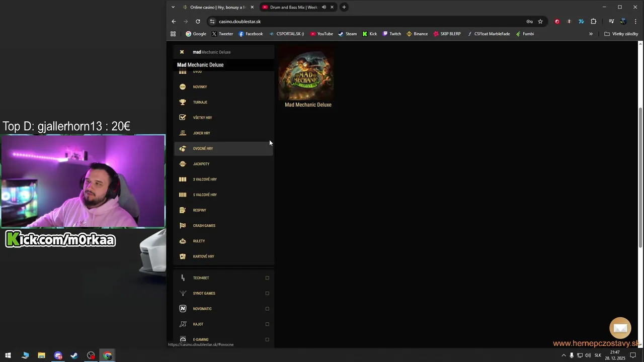Tick the E-Gaming provider checkbox
Image resolution: width=644 pixels, height=362 pixels.
pos(267,339)
